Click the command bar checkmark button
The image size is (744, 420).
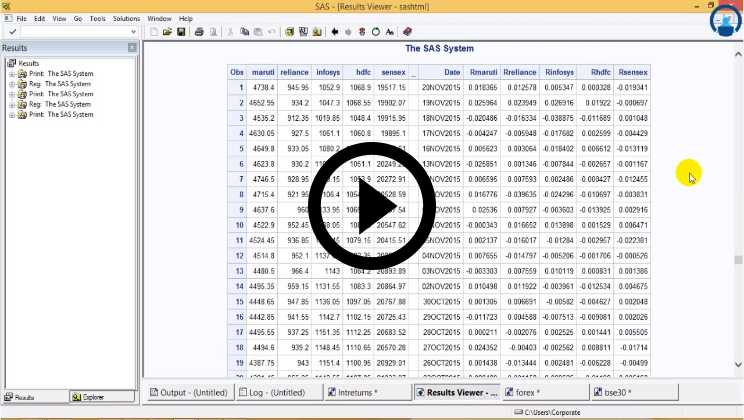(x=12, y=32)
